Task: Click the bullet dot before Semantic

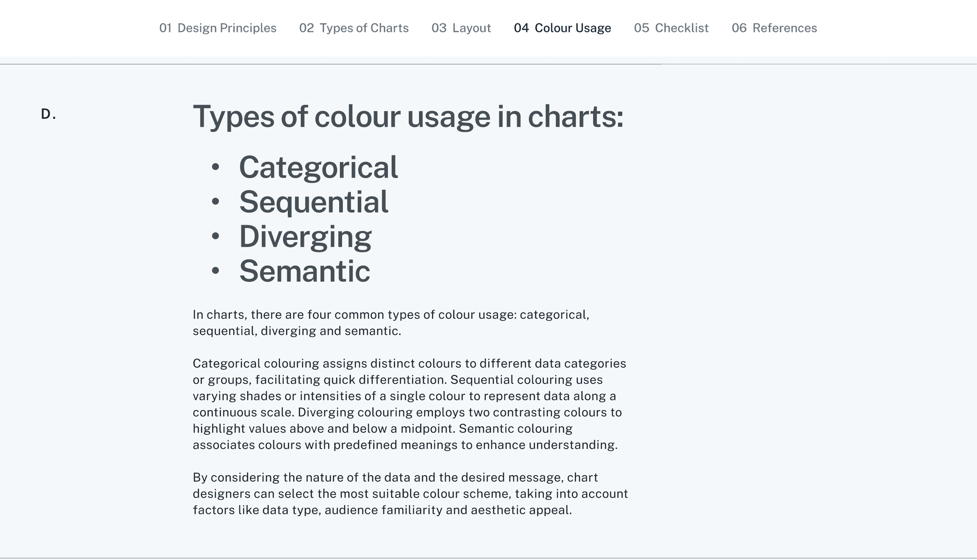Action: [215, 270]
